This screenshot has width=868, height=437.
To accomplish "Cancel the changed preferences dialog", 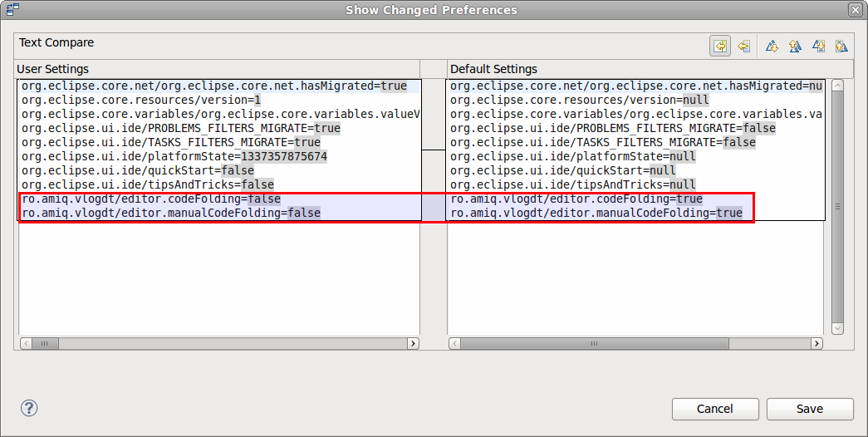I will (714, 409).
